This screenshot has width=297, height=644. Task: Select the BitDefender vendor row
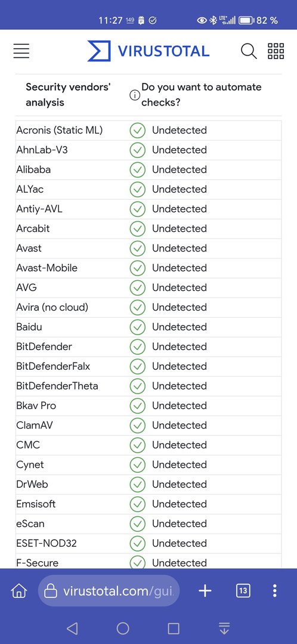tap(148, 347)
